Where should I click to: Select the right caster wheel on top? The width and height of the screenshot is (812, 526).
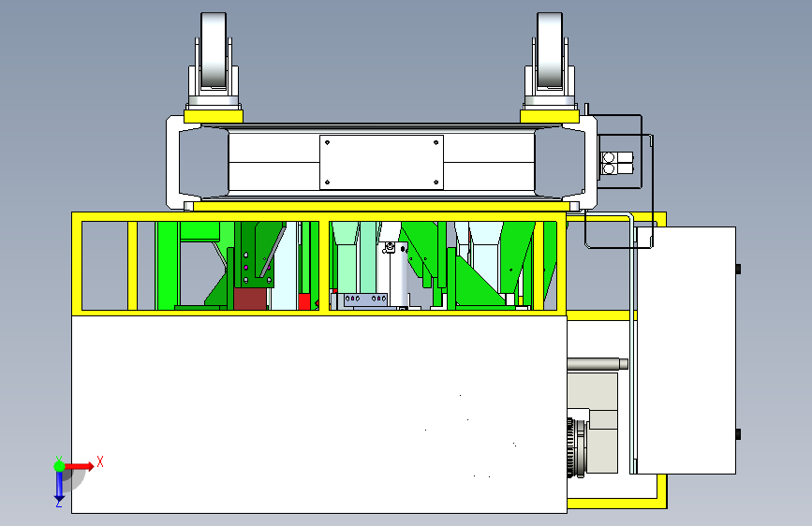coord(550,50)
